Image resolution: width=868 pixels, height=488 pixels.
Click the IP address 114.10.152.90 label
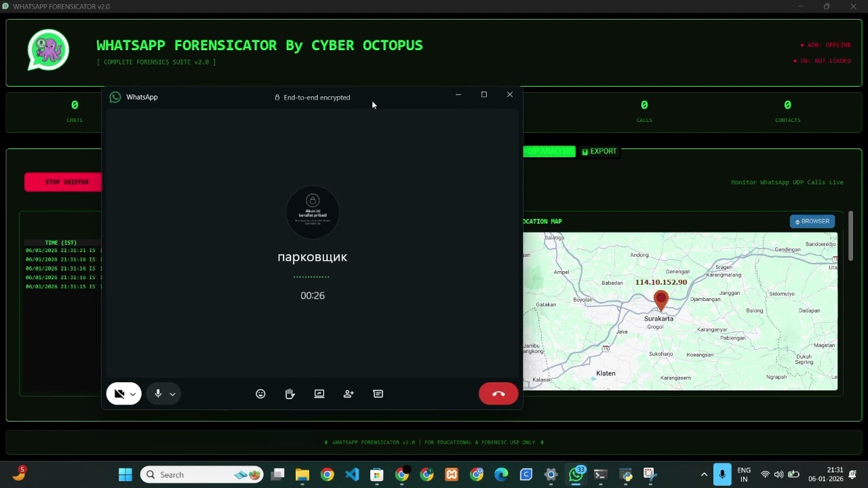coord(661,282)
